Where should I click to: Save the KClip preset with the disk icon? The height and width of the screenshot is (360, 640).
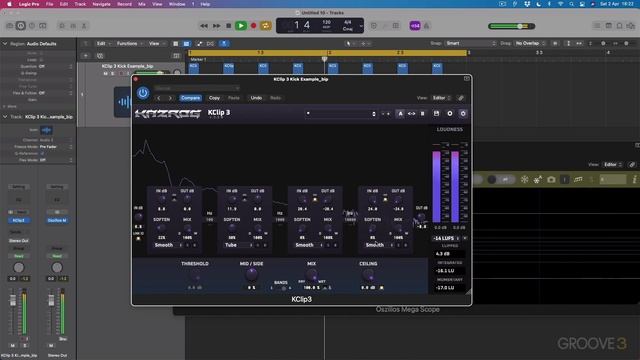(x=436, y=114)
